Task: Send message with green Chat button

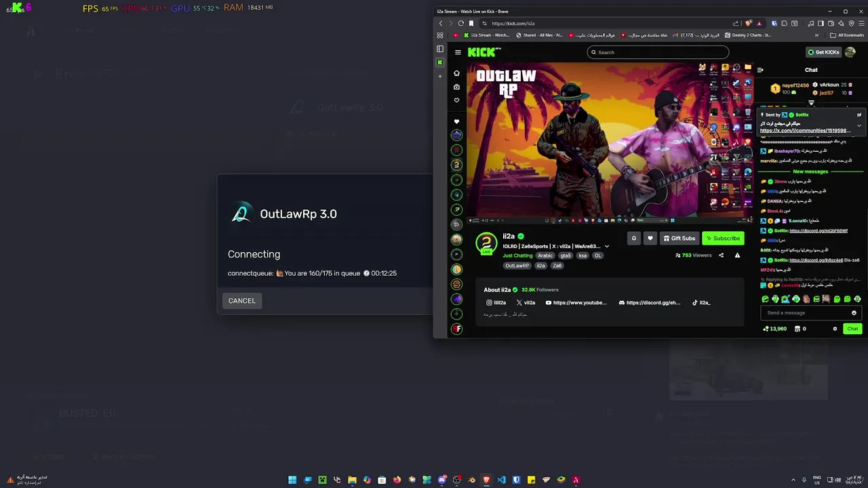Action: 852,329
